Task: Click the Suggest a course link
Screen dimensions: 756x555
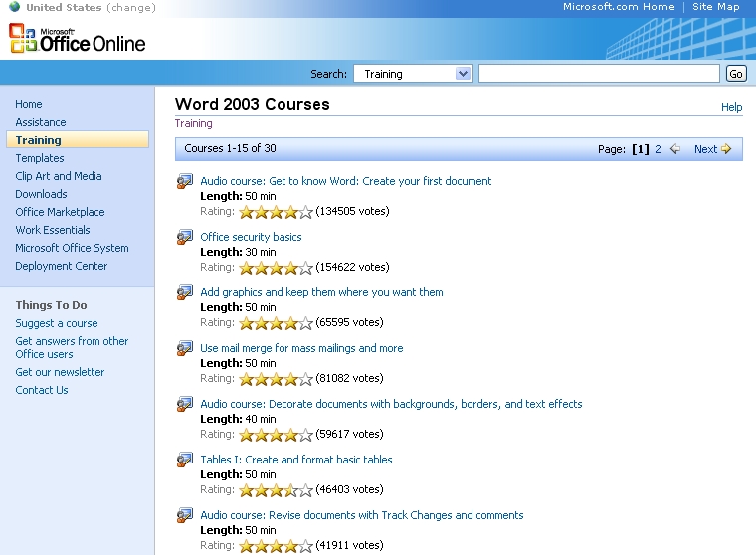Action: coord(57,323)
